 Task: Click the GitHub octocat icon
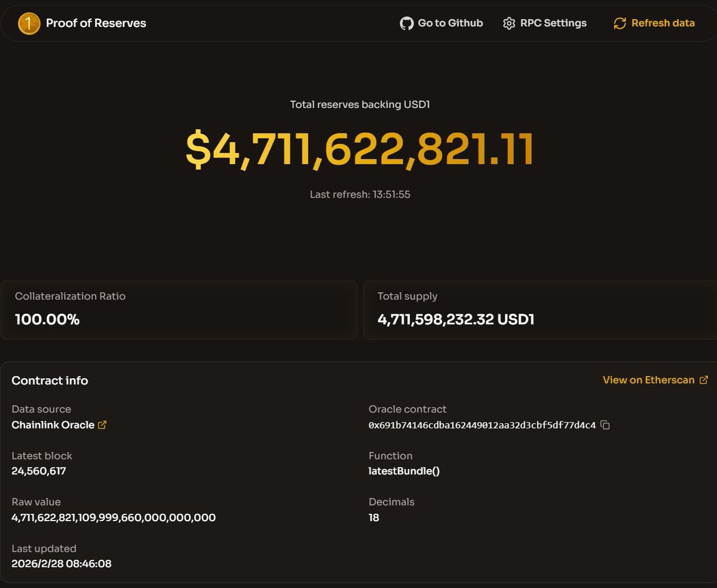[x=407, y=23]
